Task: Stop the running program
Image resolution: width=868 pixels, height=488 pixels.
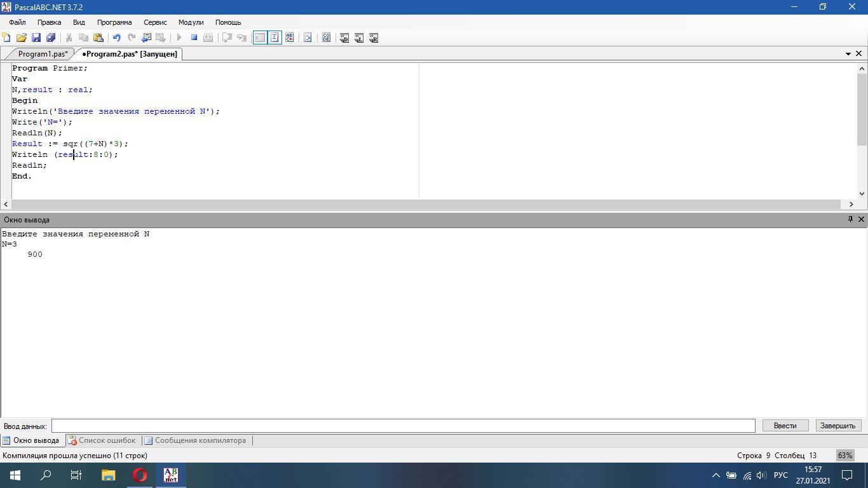Action: [x=194, y=37]
